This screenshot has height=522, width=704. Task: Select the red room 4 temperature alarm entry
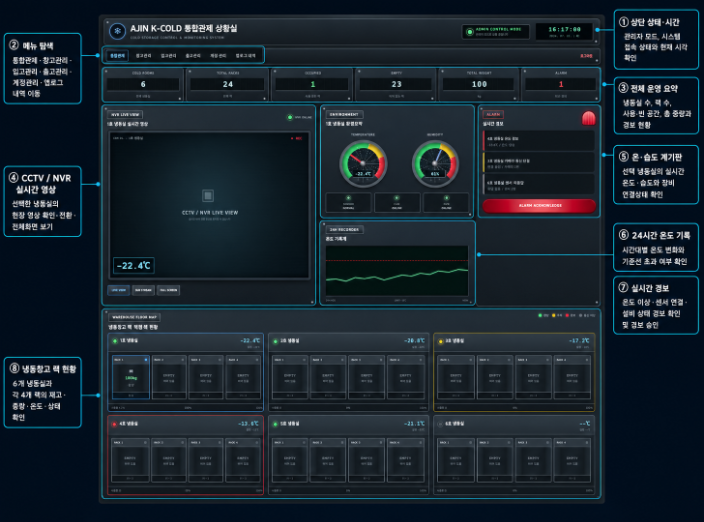tap(539, 141)
